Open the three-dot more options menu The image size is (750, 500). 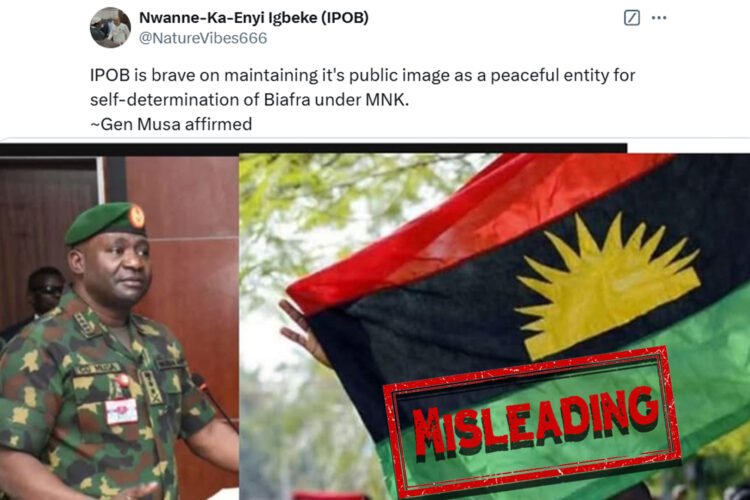pyautogui.click(x=659, y=18)
